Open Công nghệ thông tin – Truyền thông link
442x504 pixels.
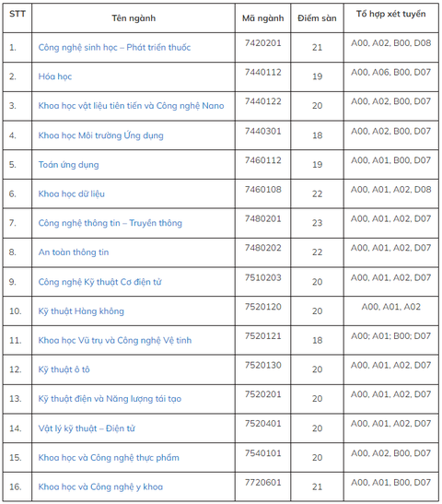(110, 223)
